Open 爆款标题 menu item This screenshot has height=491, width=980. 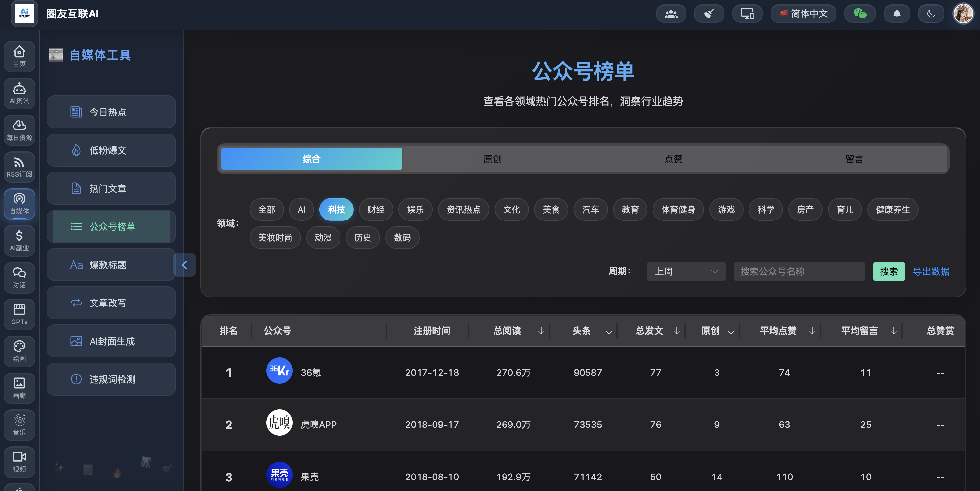111,265
